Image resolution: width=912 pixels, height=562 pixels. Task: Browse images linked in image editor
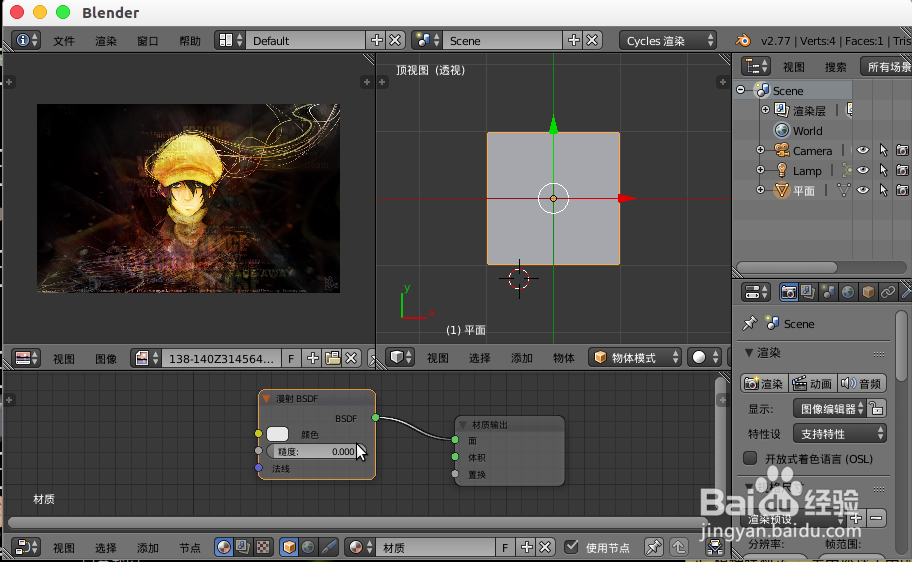146,358
